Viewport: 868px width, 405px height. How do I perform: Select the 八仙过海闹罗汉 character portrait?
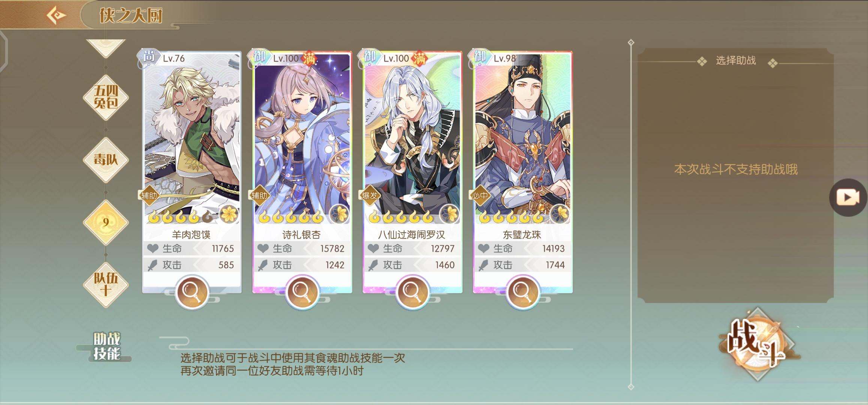(412, 139)
